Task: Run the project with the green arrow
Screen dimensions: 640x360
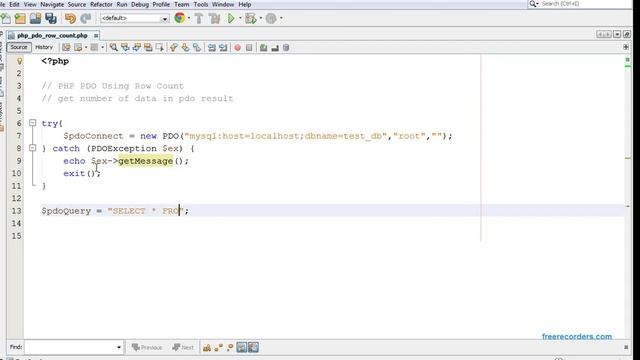Action: tap(231, 18)
